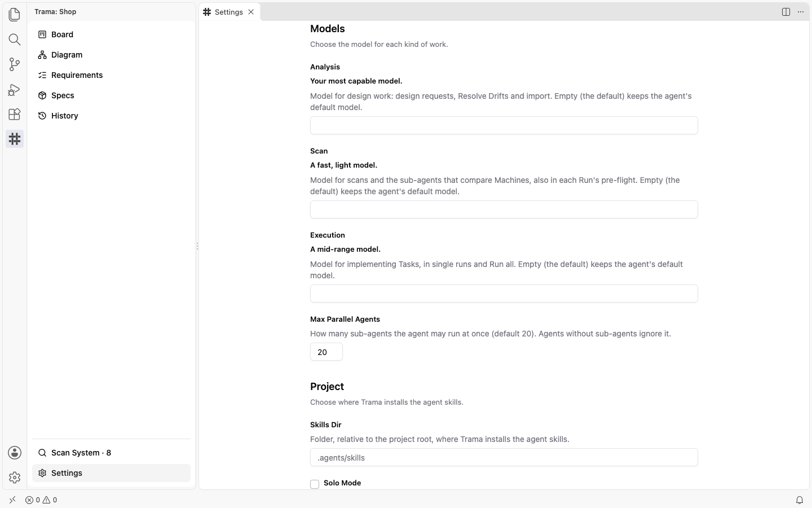Click the "A mid-range model." text
The height and width of the screenshot is (508, 812).
(345, 249)
